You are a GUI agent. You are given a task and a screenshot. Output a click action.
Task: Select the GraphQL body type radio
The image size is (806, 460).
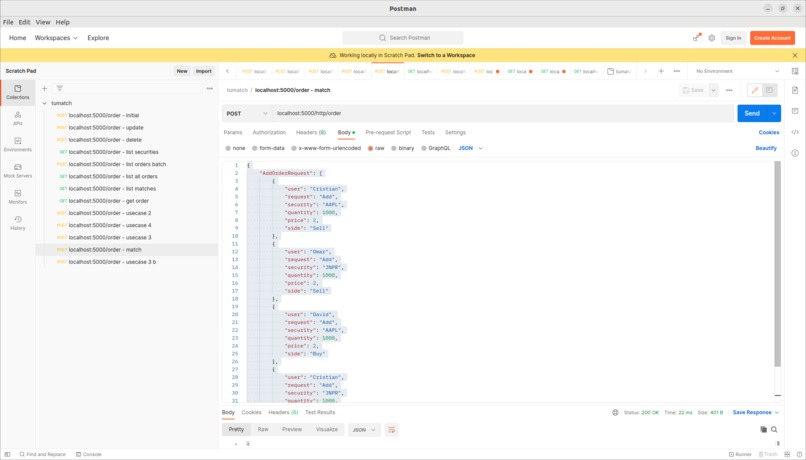[x=424, y=148]
